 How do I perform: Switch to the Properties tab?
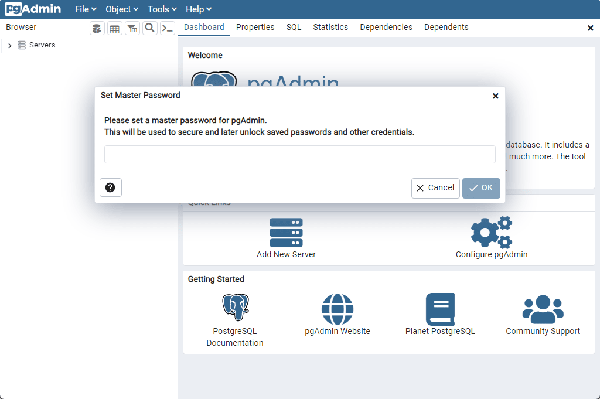255,27
